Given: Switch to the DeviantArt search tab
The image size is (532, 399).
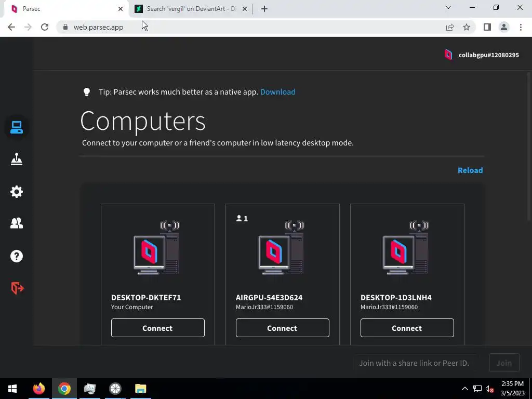Looking at the screenshot, I should click(x=191, y=9).
